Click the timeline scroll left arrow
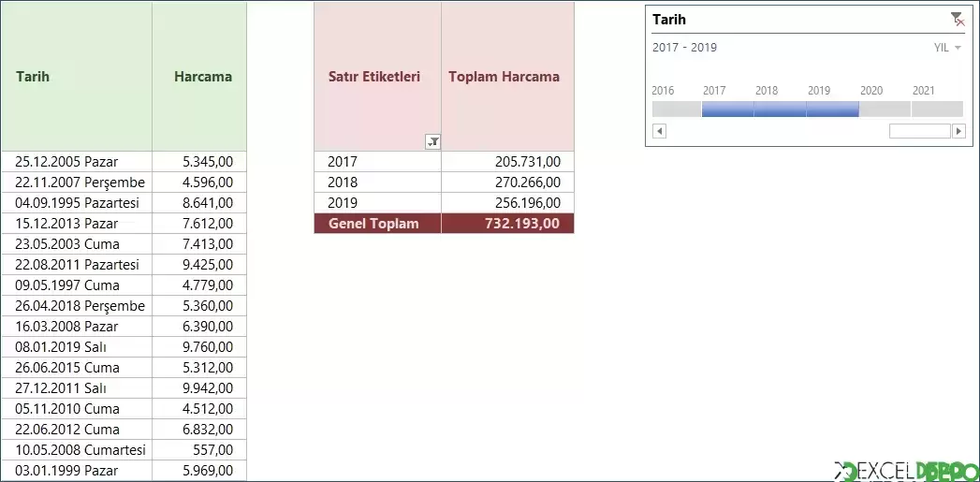The height and width of the screenshot is (482, 980). 659,131
